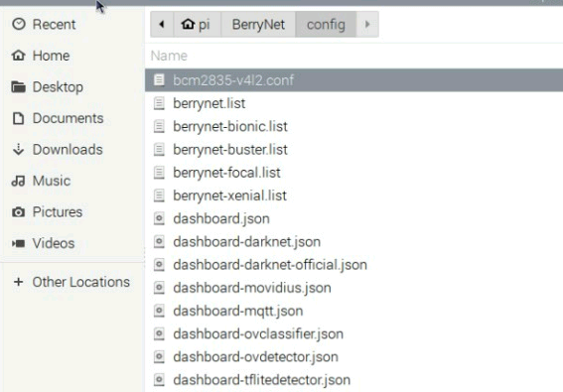
Task: Select file bcm2835-v4l2.conf
Action: 354,80
